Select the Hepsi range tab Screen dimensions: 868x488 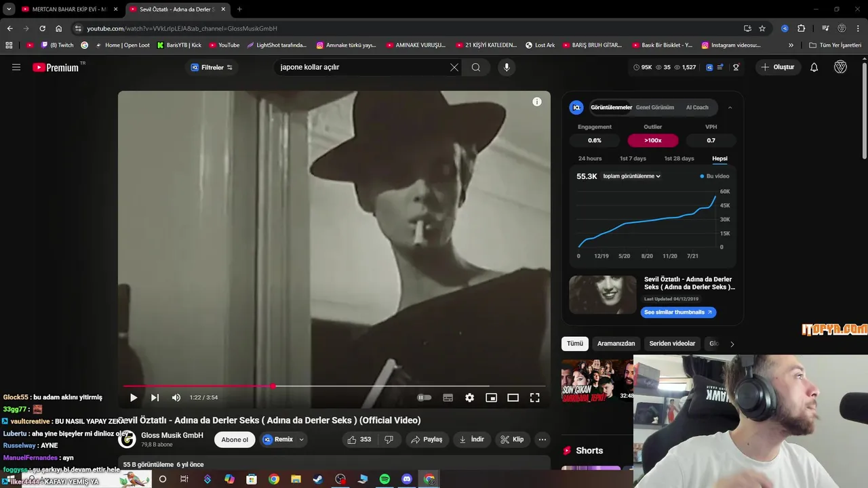719,159
